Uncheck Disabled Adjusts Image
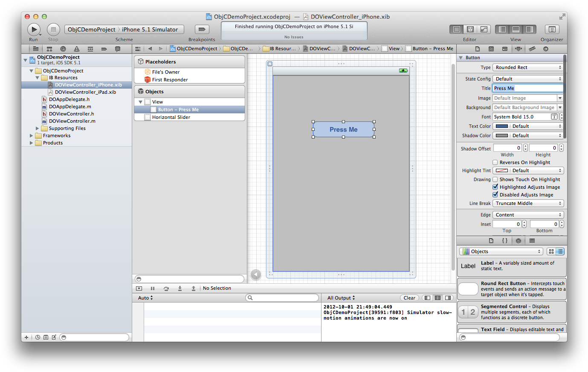Screen dimensions: 588x372 click(x=495, y=195)
